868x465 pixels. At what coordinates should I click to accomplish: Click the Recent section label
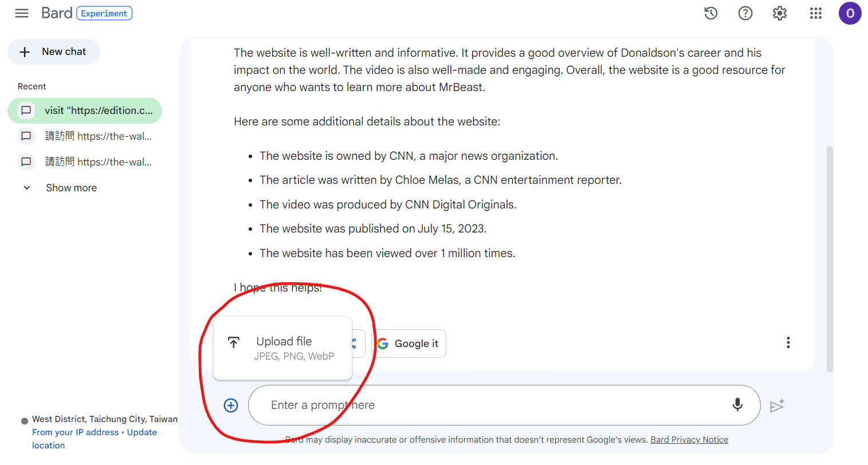coord(32,86)
